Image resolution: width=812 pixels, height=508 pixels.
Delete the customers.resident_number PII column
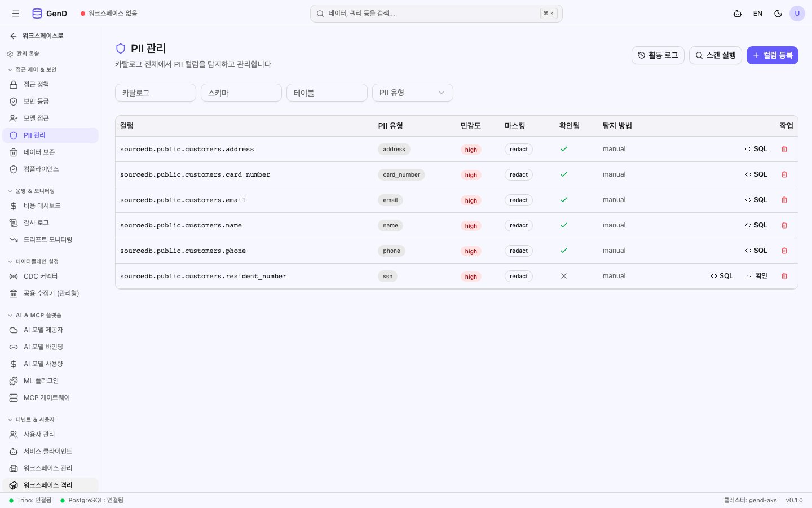click(784, 276)
